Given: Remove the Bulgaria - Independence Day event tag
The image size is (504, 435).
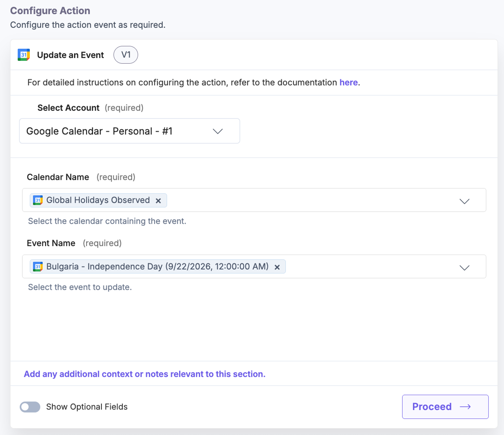Looking at the screenshot, I should pos(277,267).
